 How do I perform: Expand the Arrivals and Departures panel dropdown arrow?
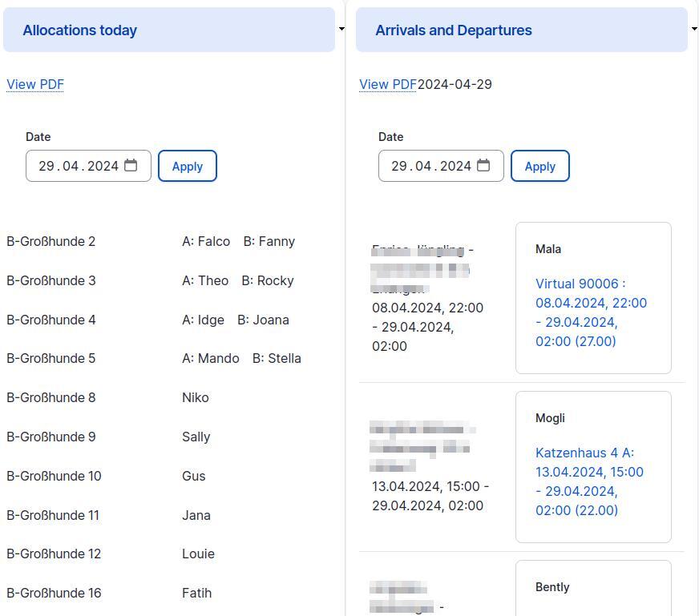694,28
